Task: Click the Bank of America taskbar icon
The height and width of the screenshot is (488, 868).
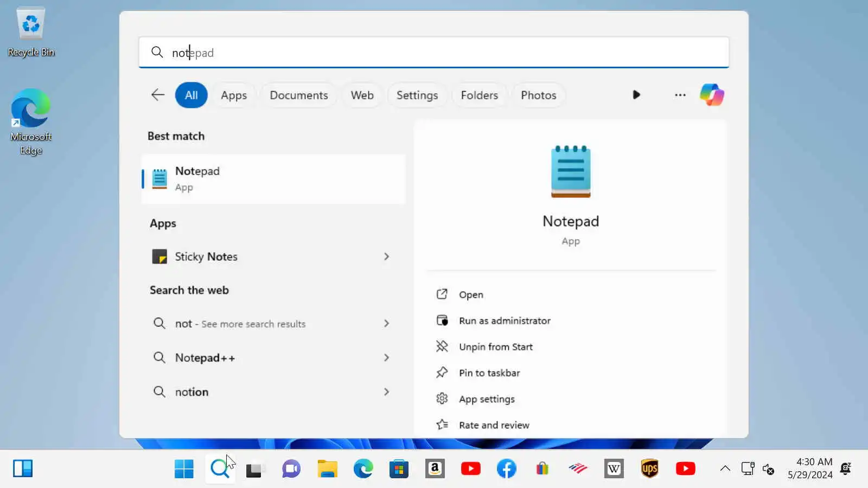Action: 578,468
